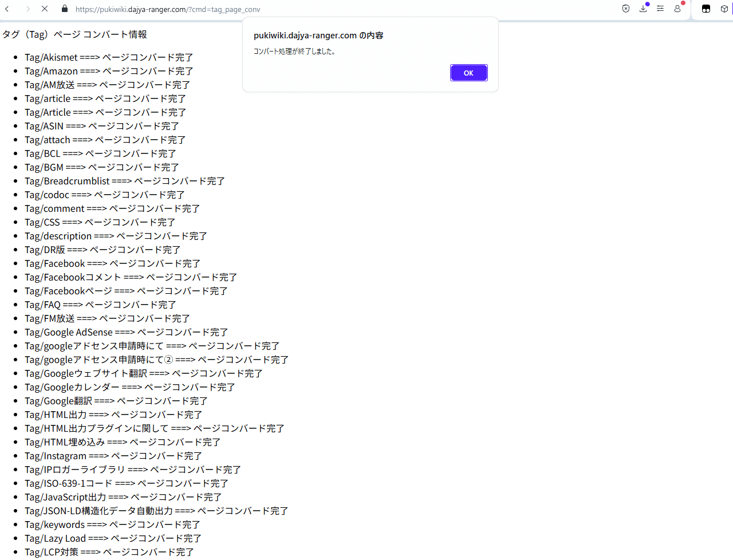Select Tag/Facebookページ list row
Viewport: 733px width, 560px height.
pos(126,291)
